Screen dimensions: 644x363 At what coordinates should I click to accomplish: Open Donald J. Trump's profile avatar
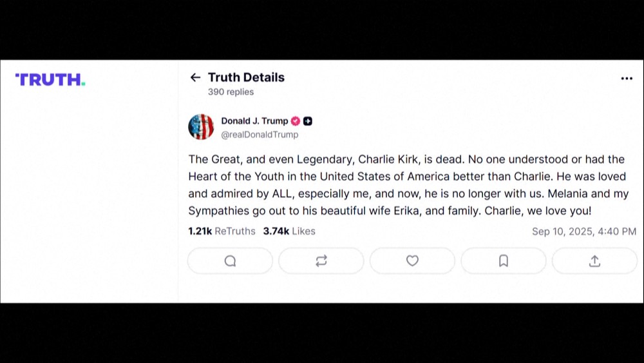click(x=201, y=127)
